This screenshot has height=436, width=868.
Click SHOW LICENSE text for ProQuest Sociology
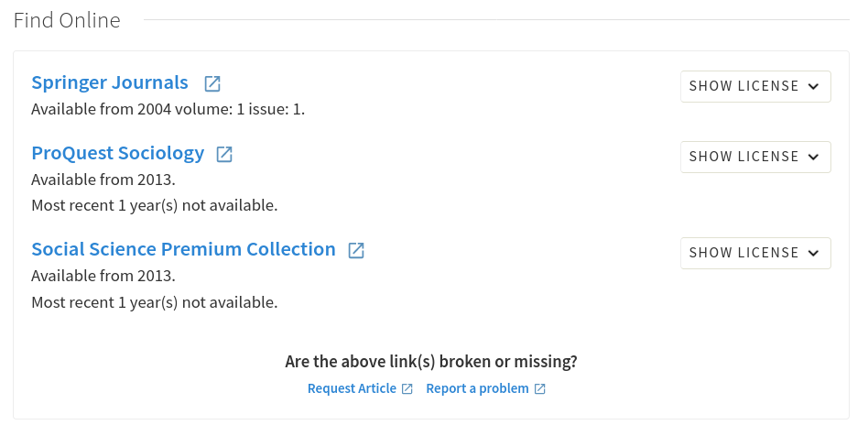pos(743,158)
